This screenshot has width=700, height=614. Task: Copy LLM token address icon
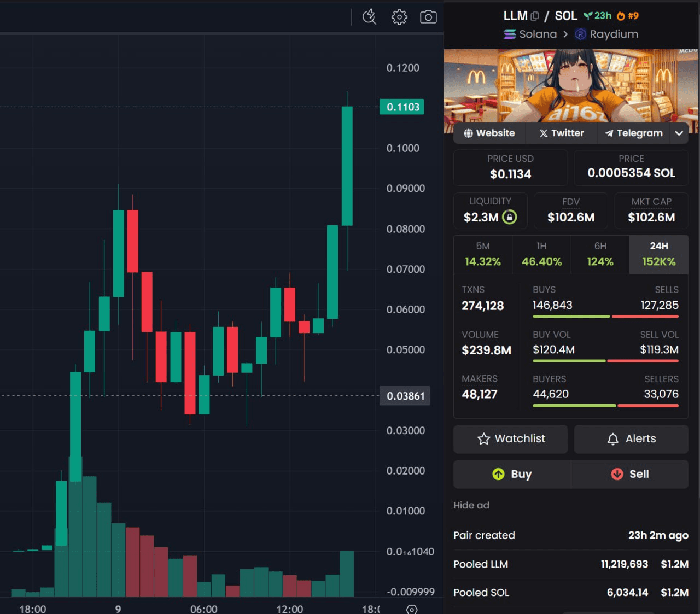click(535, 16)
